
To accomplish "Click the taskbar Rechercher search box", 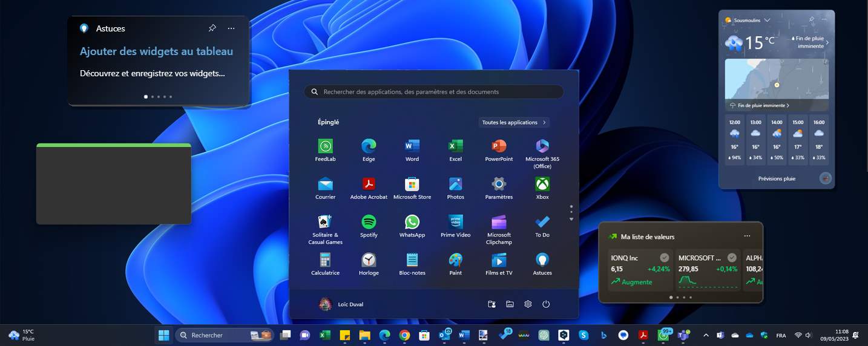I will [x=225, y=335].
